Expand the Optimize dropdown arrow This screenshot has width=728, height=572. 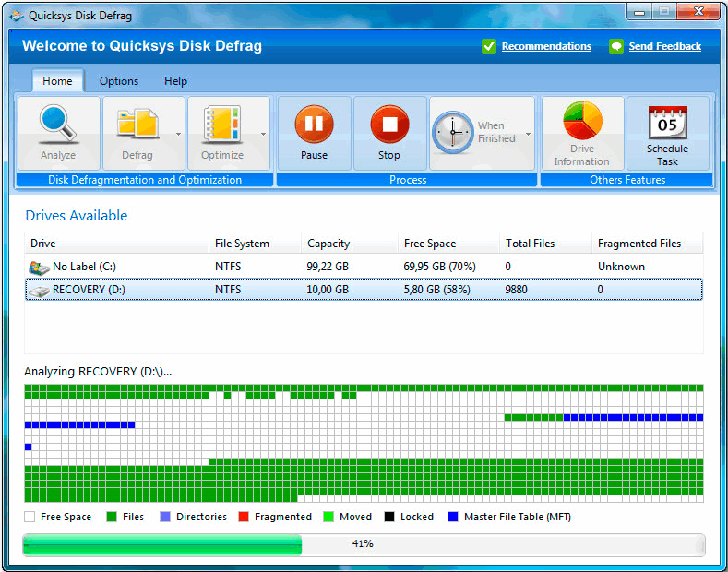[x=263, y=134]
